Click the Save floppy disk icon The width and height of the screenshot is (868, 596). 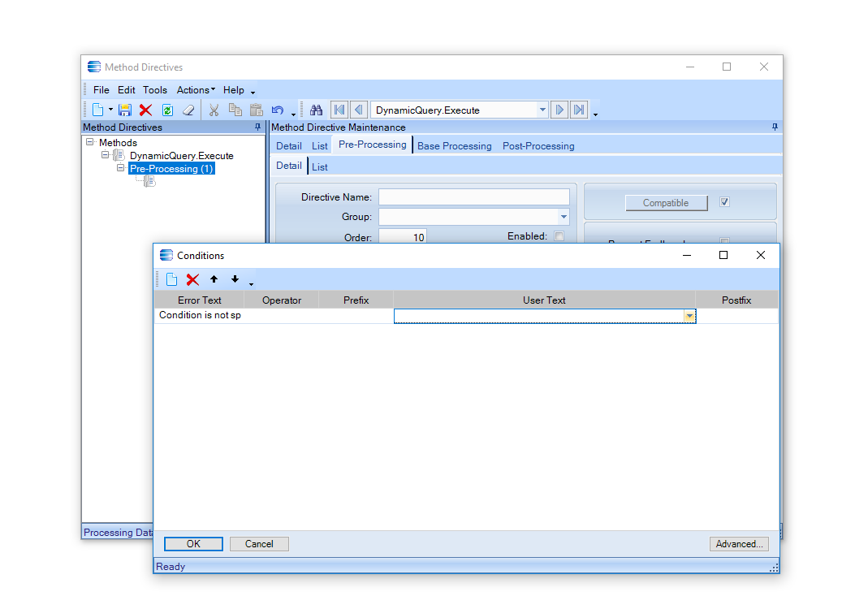point(124,110)
